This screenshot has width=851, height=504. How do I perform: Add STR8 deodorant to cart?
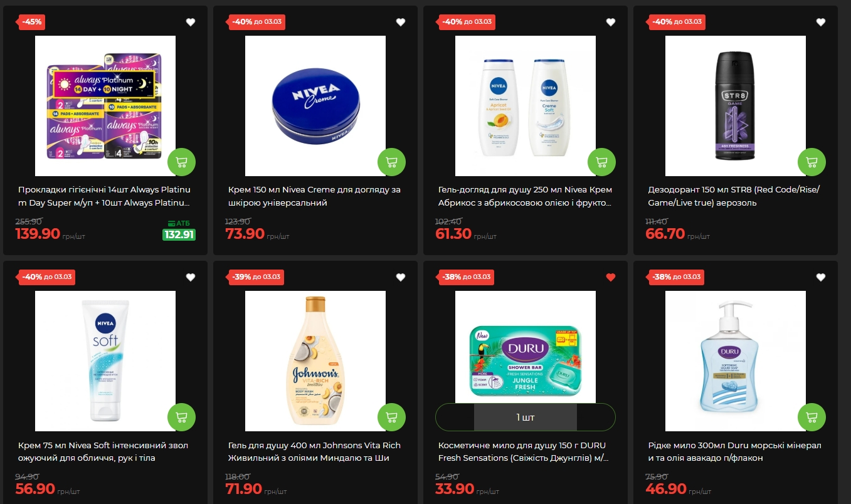pyautogui.click(x=811, y=162)
